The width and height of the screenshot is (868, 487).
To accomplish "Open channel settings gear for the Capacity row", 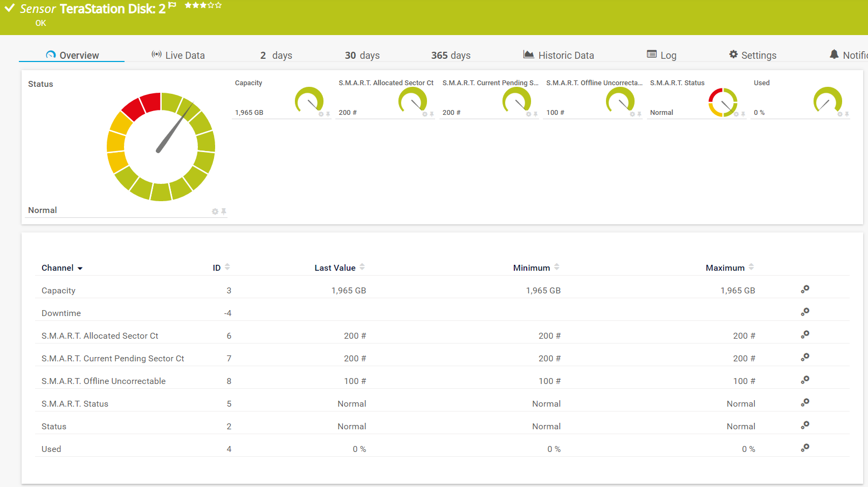I will point(805,290).
